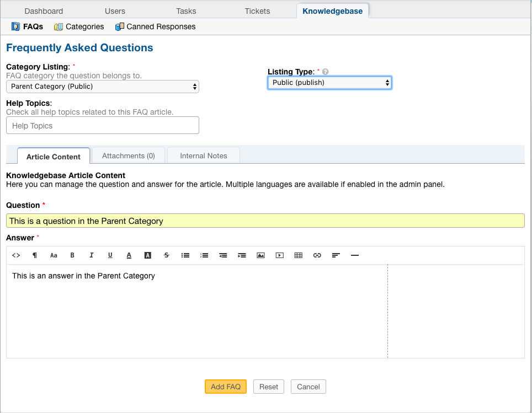
Task: Click the Help Topics input field
Action: click(102, 125)
